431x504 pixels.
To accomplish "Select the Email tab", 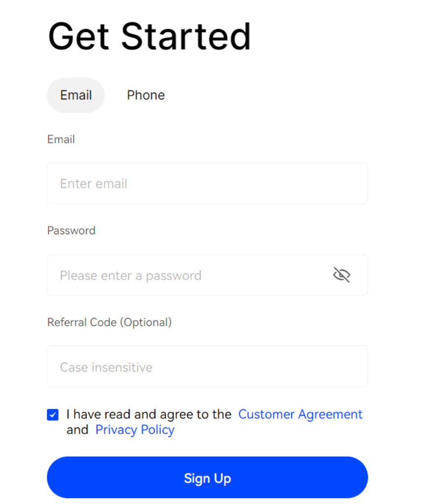I will point(76,95).
